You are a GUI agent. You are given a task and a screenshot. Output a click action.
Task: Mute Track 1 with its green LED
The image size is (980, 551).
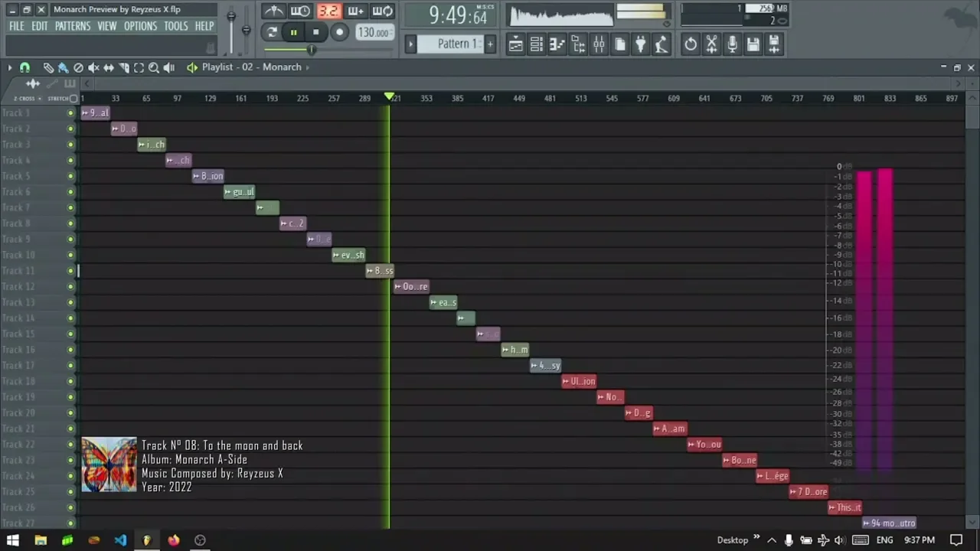point(70,113)
